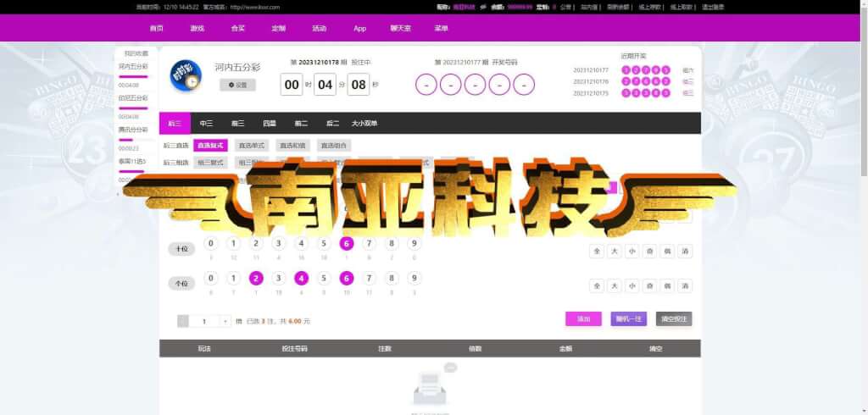This screenshot has width=868, height=415.
Task: Open the 设置 gear settings button
Action: 237,86
